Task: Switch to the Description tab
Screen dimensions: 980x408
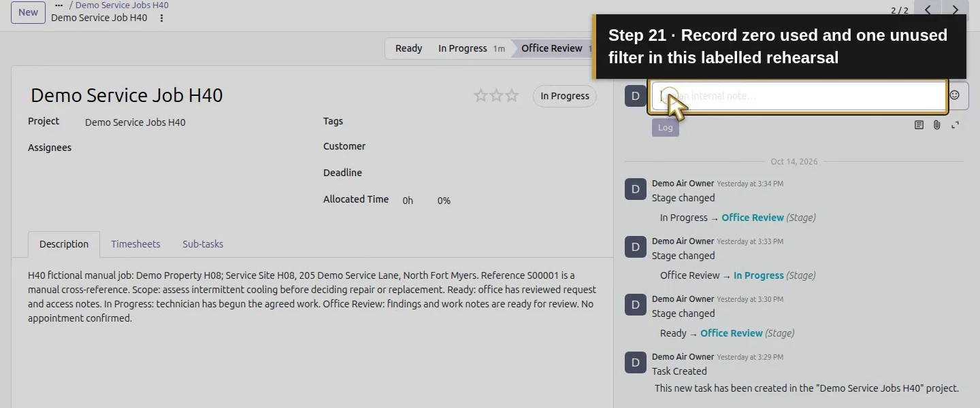Action: 64,244
